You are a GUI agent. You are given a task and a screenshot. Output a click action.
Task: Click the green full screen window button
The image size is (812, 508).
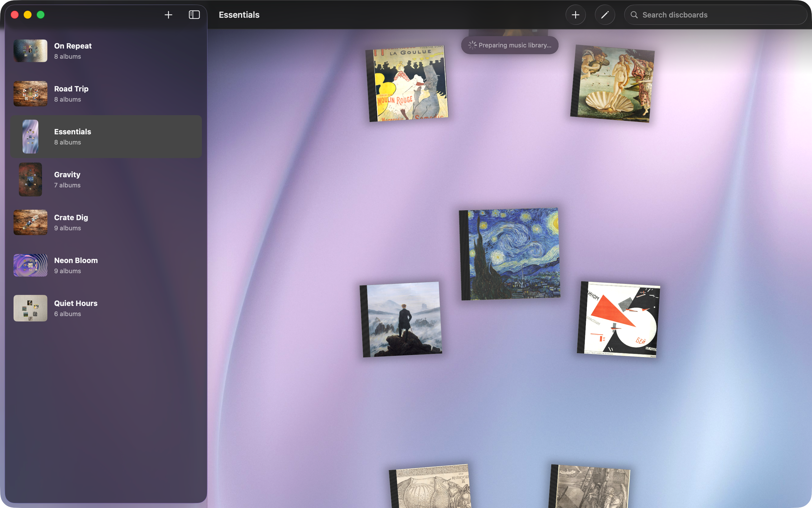tap(41, 15)
